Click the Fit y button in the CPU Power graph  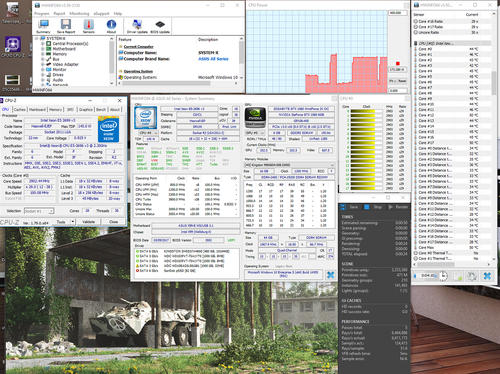pos(393,81)
